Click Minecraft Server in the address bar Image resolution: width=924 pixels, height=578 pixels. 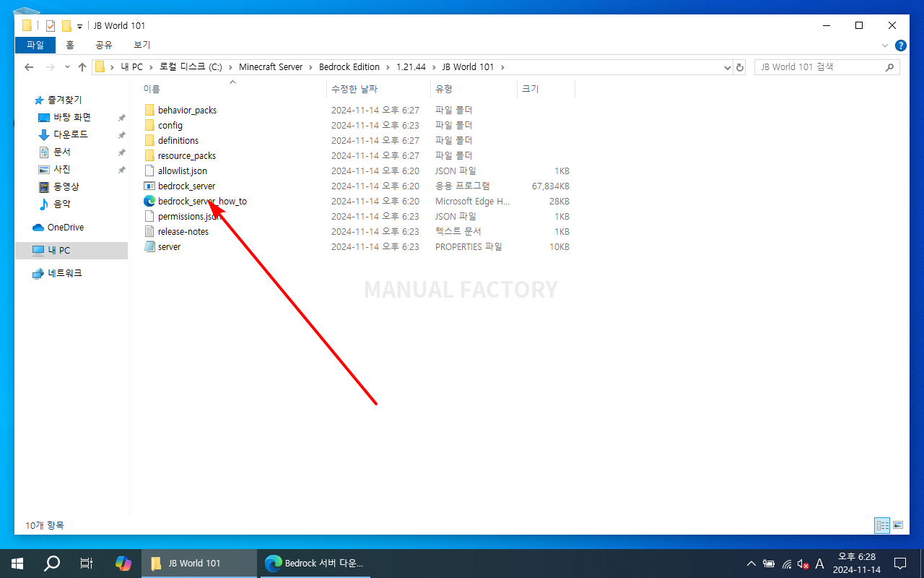point(271,67)
